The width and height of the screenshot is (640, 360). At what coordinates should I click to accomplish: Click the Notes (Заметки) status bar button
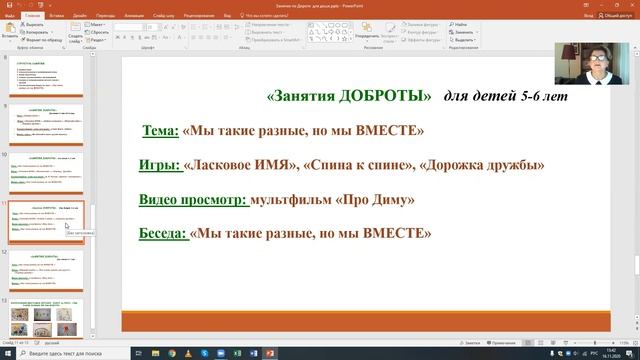pos(470,343)
